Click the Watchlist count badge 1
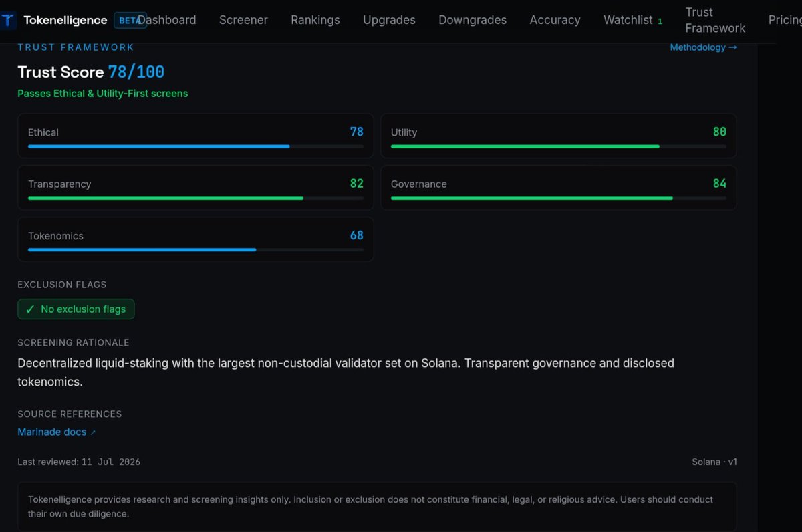The height and width of the screenshot is (532, 802). (x=660, y=21)
